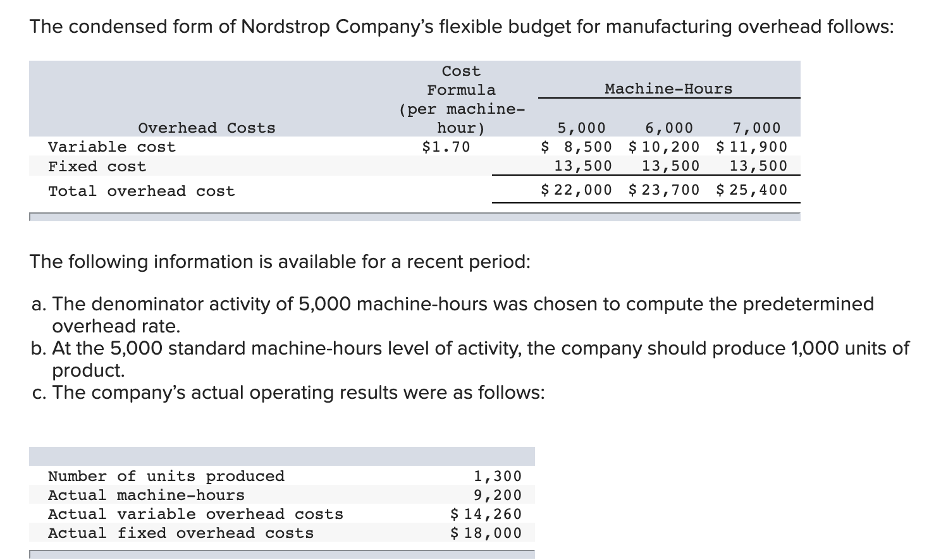
Task: Click the '1,300' units produced value
Action: (x=498, y=476)
